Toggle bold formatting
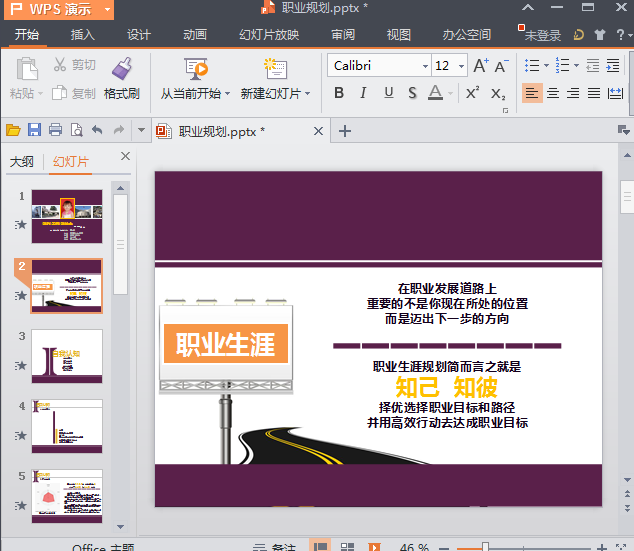634x551 pixels. pos(338,93)
